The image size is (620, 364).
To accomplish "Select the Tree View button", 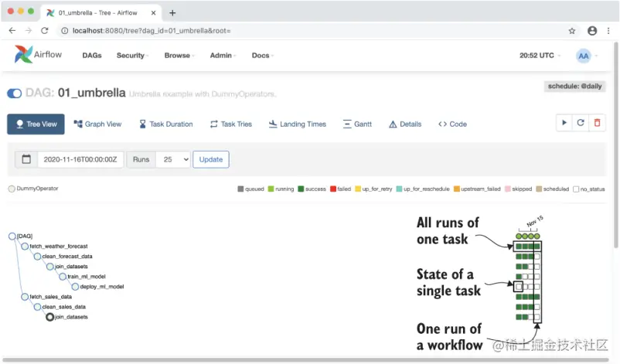I will coord(36,124).
